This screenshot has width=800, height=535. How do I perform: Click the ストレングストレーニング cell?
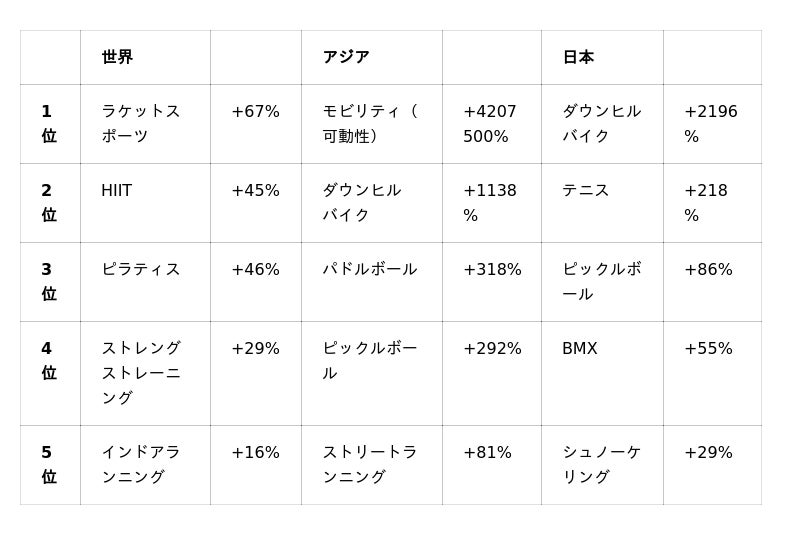[141, 373]
